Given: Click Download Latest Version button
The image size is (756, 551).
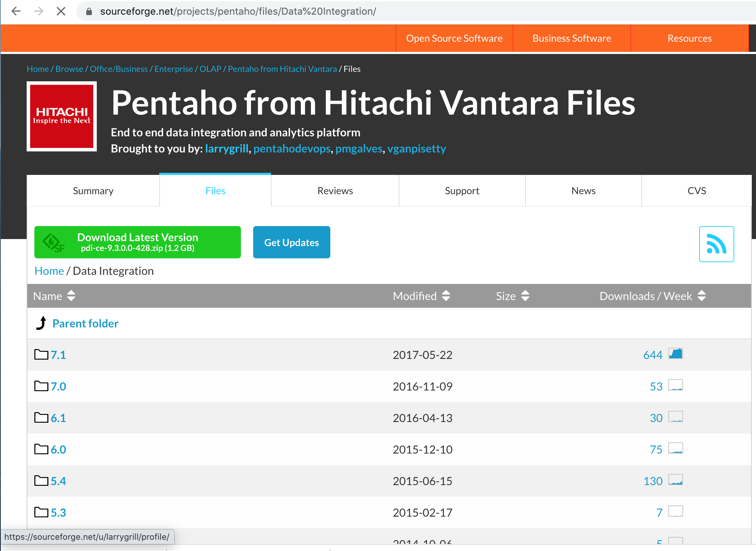Looking at the screenshot, I should point(137,242).
